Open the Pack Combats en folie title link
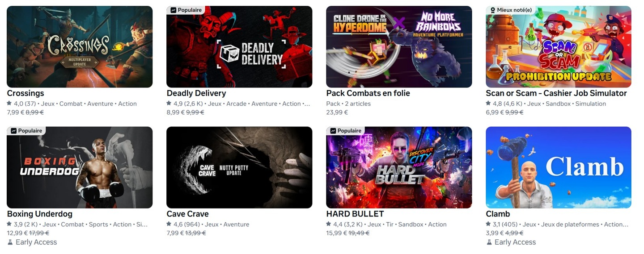Image resolution: width=644 pixels, height=254 pixels. (368, 93)
